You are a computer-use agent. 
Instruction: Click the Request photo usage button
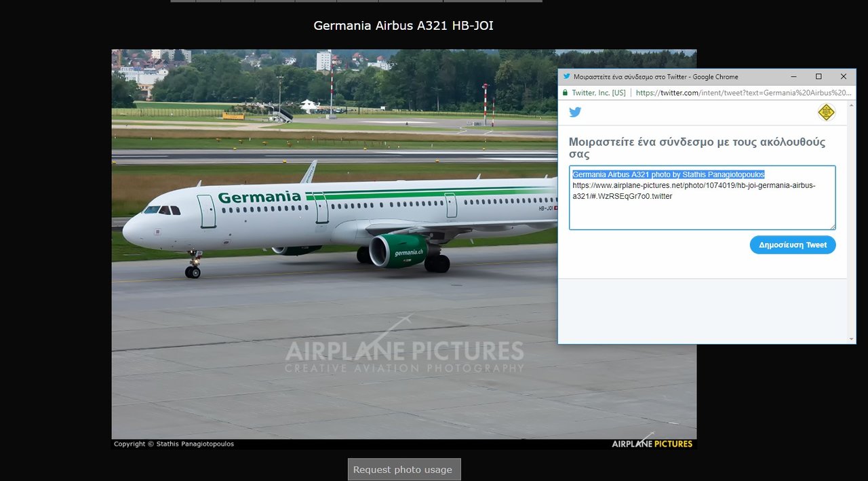coord(404,469)
